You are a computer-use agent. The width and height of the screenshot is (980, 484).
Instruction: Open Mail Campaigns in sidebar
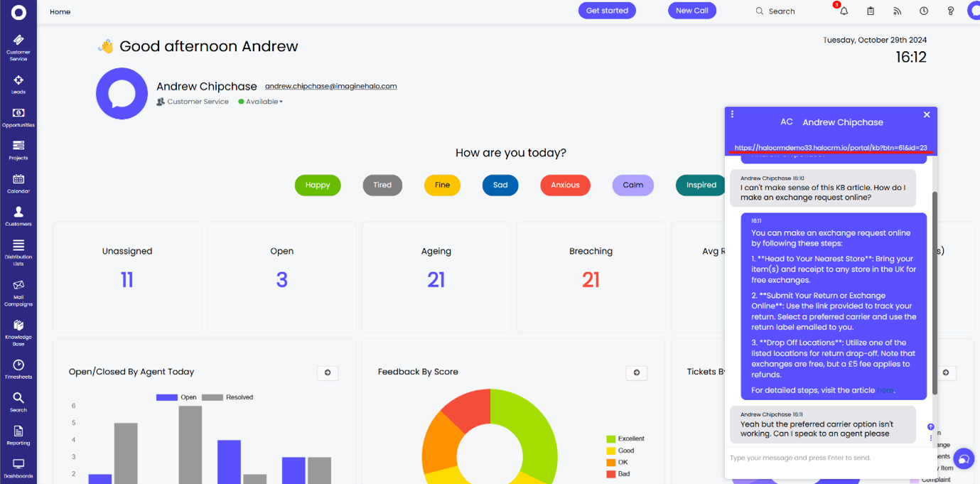pos(18,291)
